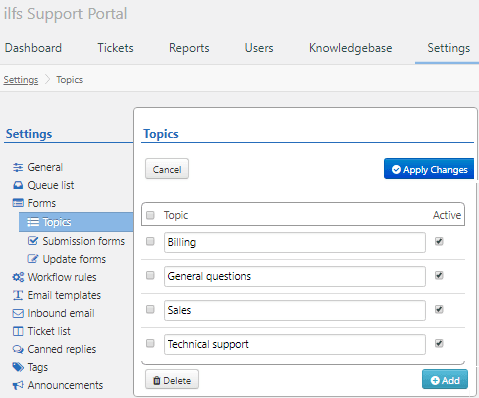The width and height of the screenshot is (479, 398).
Task: Open the Tickets tab
Action: click(115, 48)
